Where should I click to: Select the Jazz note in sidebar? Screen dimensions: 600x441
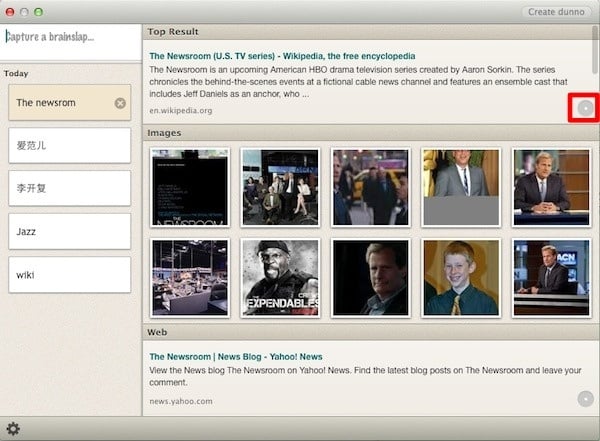pos(70,231)
